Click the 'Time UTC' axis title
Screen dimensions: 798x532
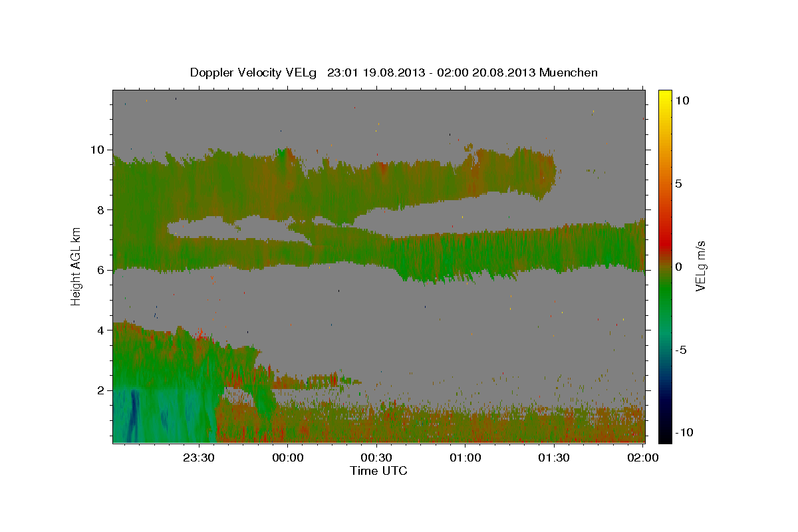(378, 471)
